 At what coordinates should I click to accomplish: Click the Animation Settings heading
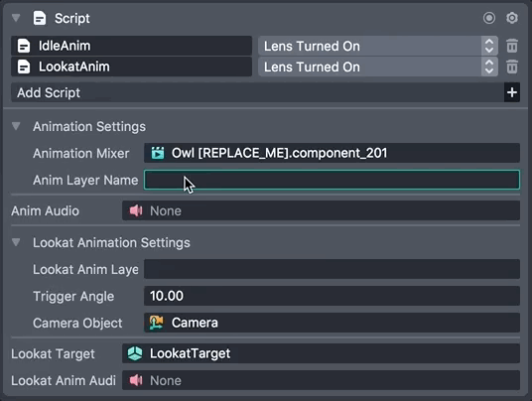pyautogui.click(x=89, y=126)
